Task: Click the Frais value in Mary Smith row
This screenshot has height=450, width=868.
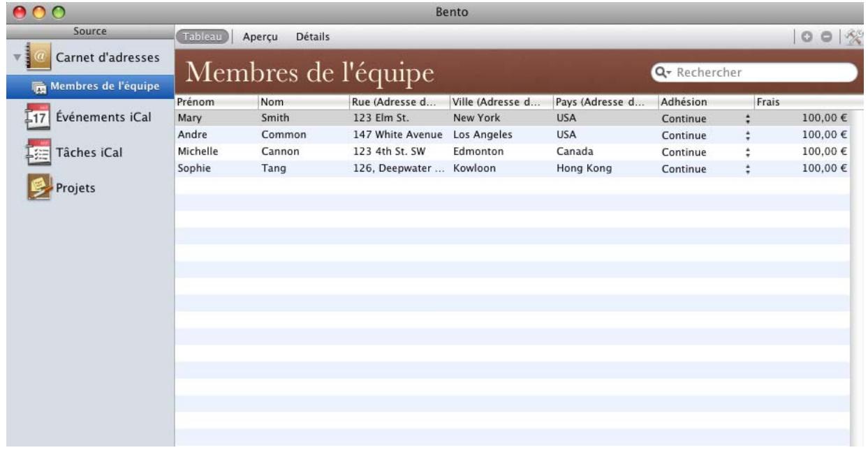Action: point(824,119)
